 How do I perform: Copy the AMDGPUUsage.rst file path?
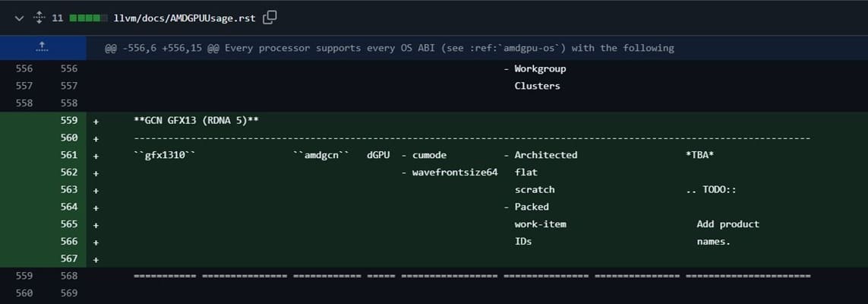(x=270, y=17)
